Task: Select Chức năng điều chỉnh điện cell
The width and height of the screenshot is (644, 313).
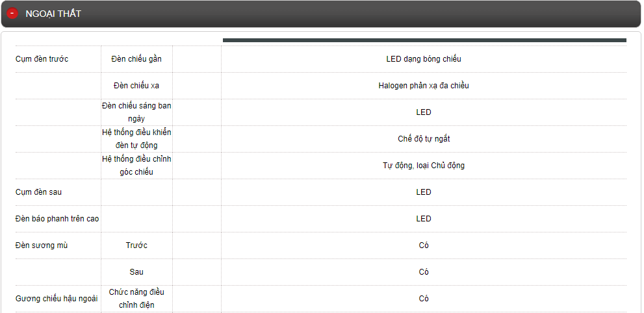Action: pos(136,298)
